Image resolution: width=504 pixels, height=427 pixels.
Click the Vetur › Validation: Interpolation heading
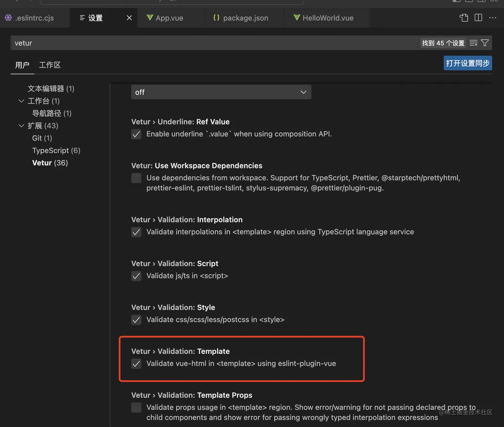pyautogui.click(x=187, y=220)
